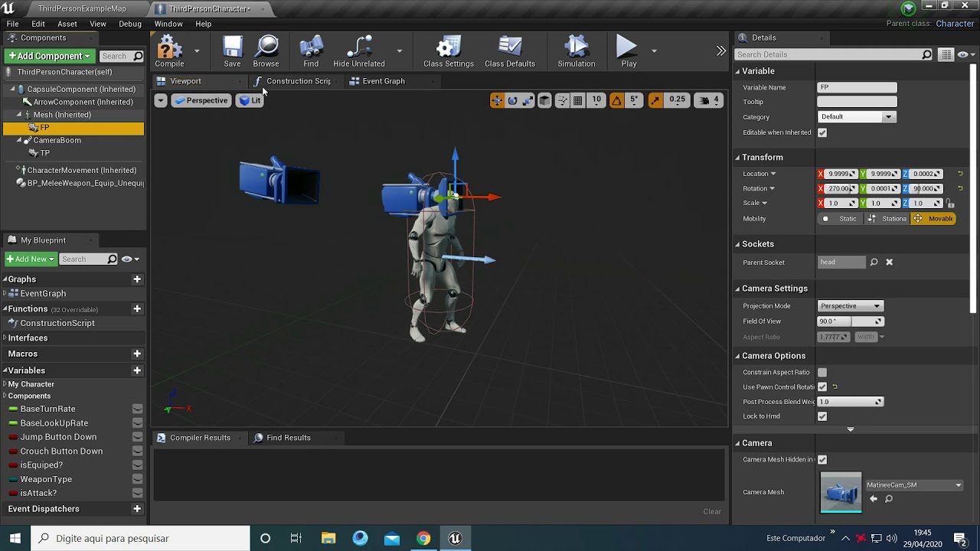Select CameraBoom in components tree
Screen dimensions: 980x551
tap(57, 140)
